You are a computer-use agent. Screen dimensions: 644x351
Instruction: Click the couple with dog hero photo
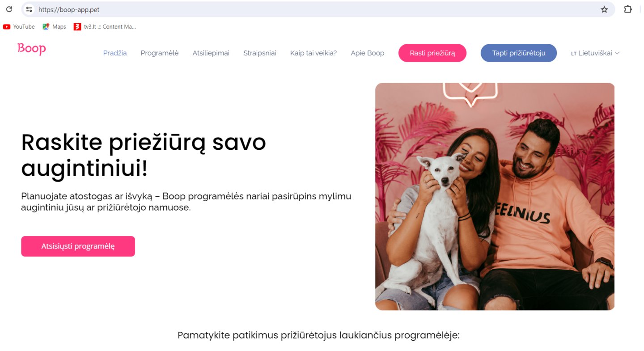495,196
